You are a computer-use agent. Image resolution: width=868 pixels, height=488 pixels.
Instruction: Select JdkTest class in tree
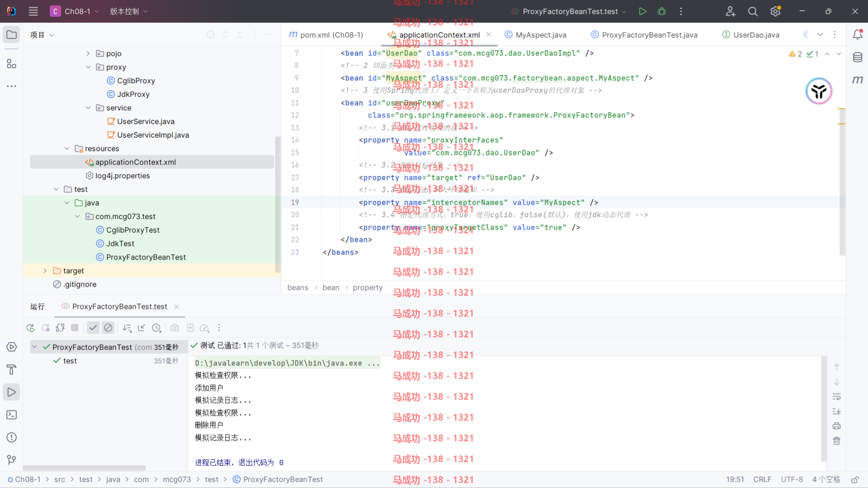pos(115,243)
